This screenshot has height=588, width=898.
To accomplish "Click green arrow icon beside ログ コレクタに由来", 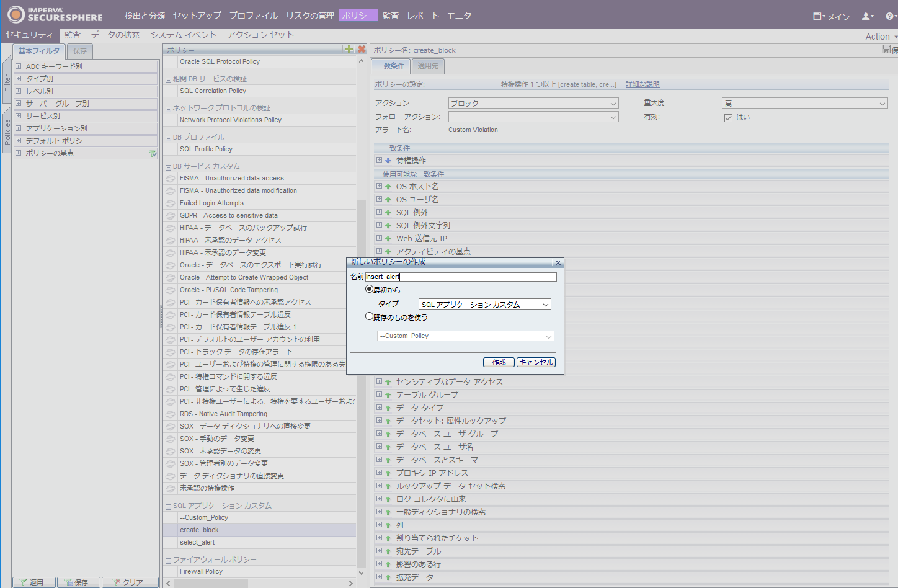I will pyautogui.click(x=388, y=499).
